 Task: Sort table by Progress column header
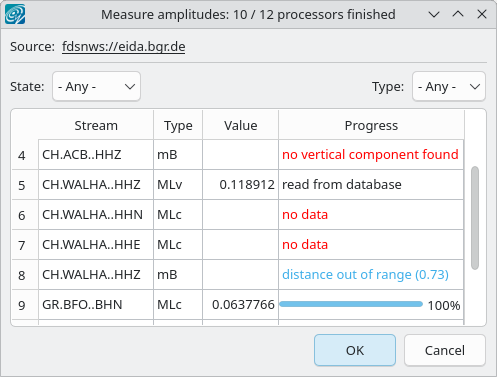point(371,125)
